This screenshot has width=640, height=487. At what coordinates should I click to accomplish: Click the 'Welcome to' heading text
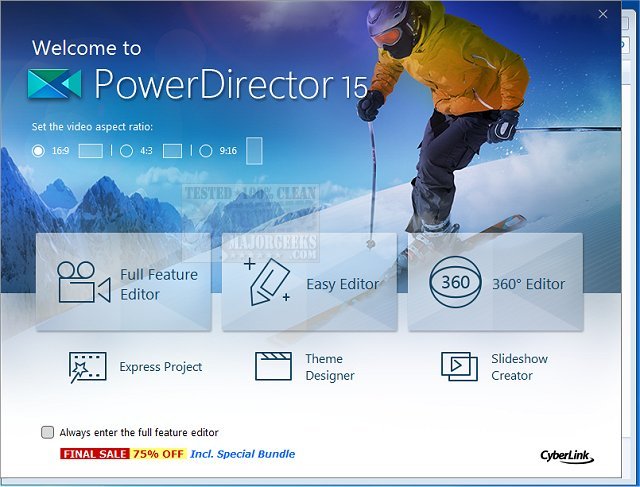pyautogui.click(x=87, y=48)
